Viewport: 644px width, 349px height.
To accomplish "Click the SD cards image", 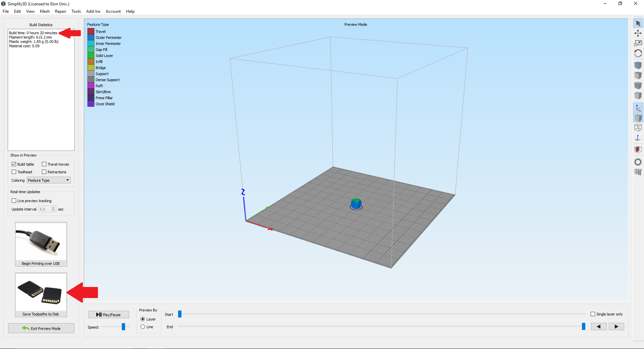I will click(x=41, y=292).
